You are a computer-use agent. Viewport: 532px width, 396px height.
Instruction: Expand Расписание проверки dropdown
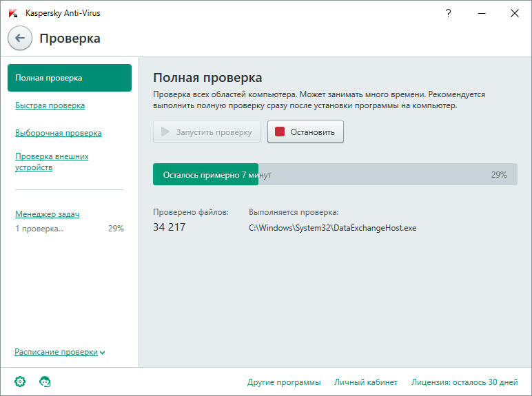[60, 352]
